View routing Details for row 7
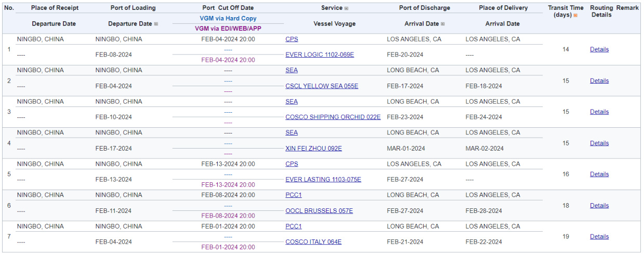 pyautogui.click(x=599, y=237)
